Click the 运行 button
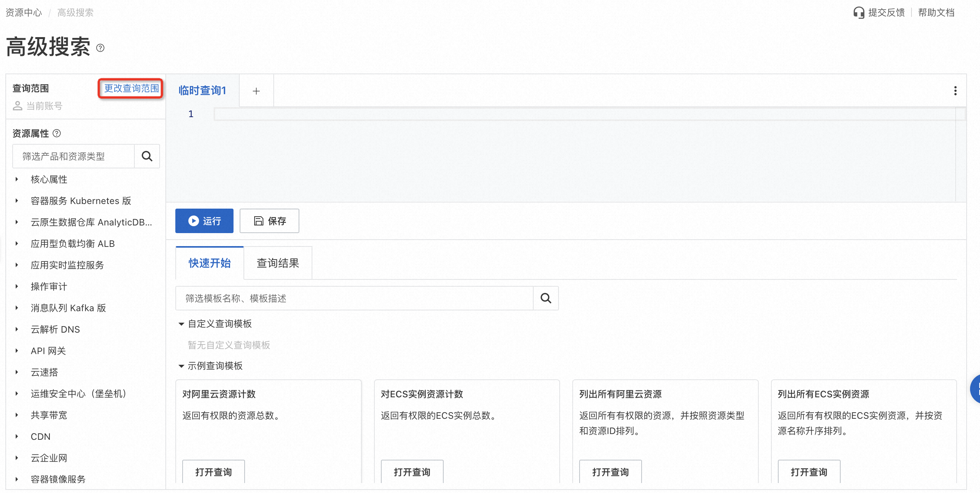The image size is (980, 493). pyautogui.click(x=204, y=221)
